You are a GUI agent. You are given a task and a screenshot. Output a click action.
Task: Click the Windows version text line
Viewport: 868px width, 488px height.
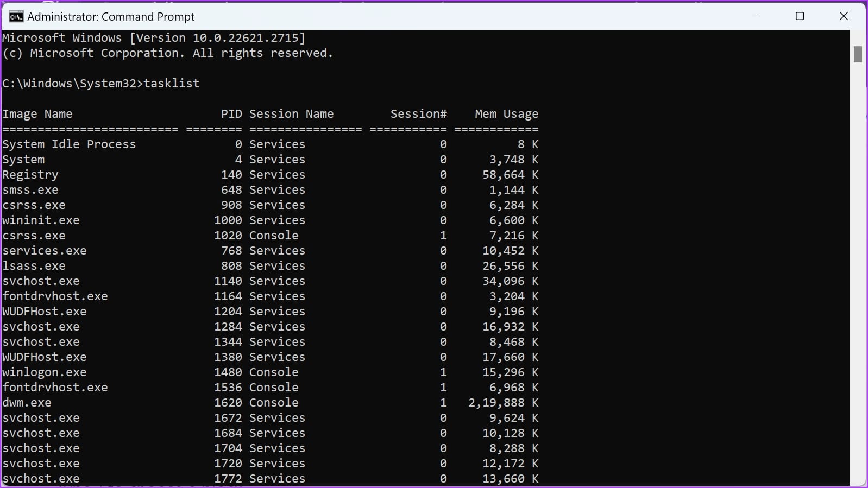[154, 38]
